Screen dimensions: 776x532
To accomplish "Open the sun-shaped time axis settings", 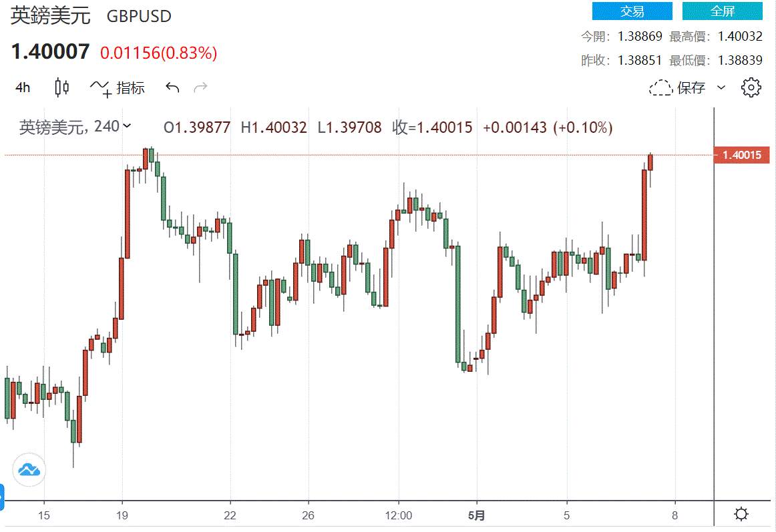I will pos(741,514).
